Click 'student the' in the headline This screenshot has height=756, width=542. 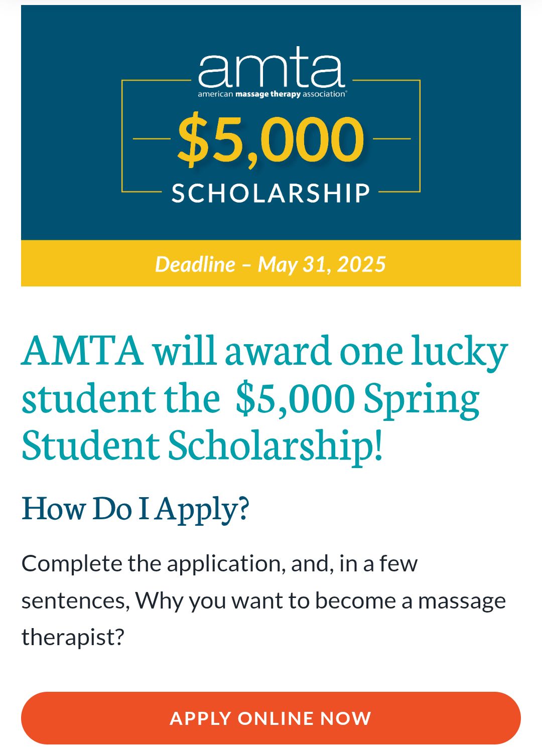121,398
